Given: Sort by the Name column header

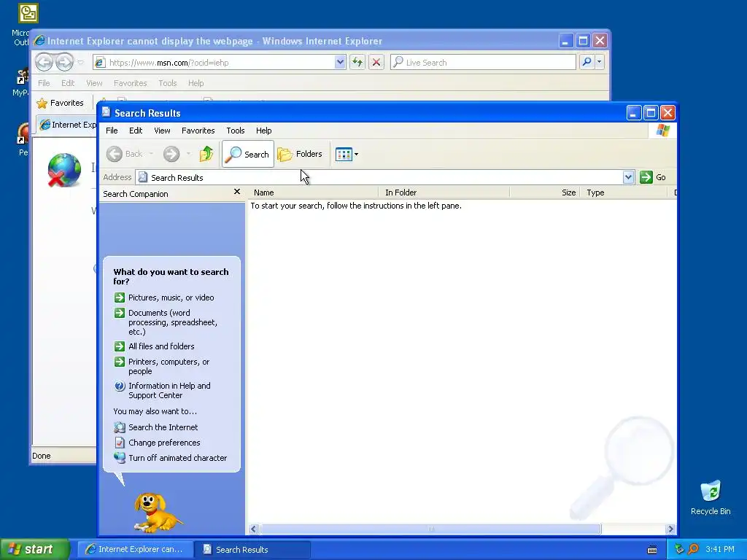Looking at the screenshot, I should 313,192.
